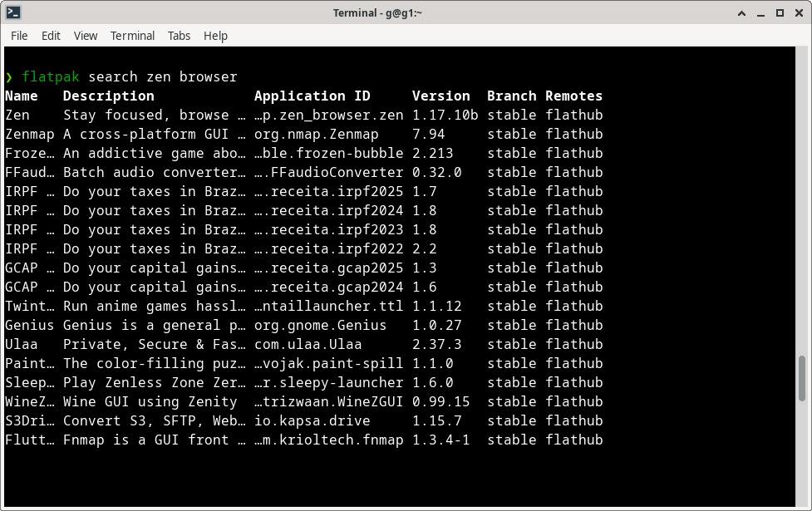Open the Tabs menu

coord(180,36)
